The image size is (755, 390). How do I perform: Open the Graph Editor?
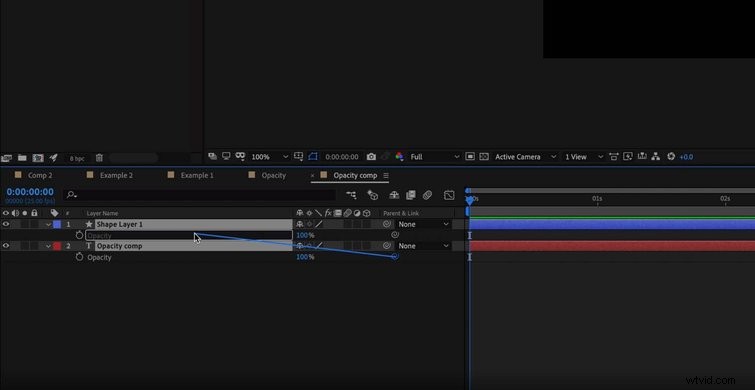point(449,195)
